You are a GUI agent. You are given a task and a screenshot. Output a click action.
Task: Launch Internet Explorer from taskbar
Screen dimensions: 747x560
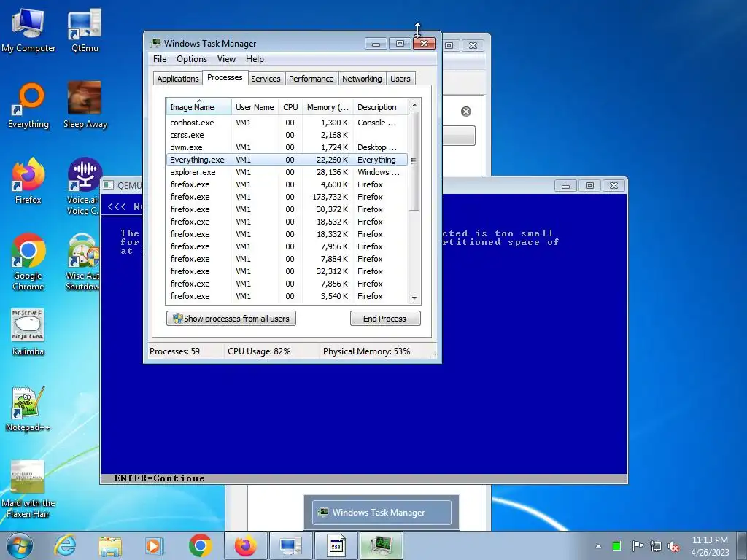point(65,545)
